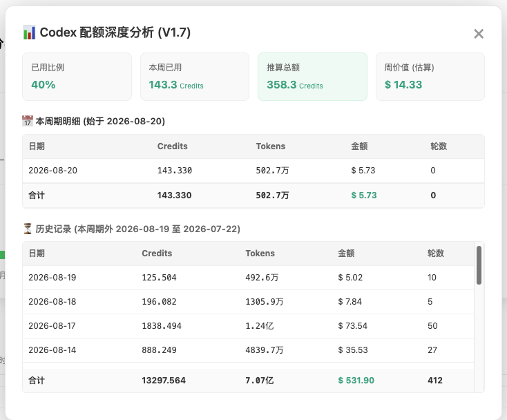Click the 金额 header in history table
The height and width of the screenshot is (420, 507).
point(346,253)
